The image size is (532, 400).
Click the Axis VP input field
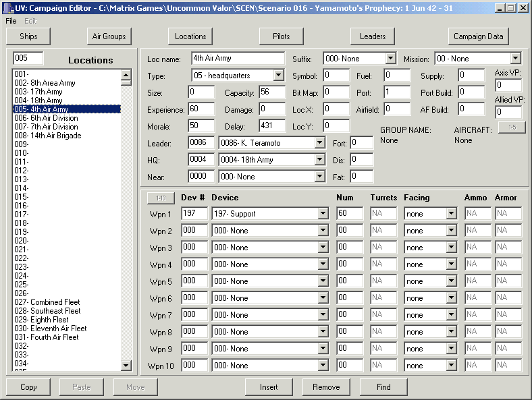coord(508,85)
